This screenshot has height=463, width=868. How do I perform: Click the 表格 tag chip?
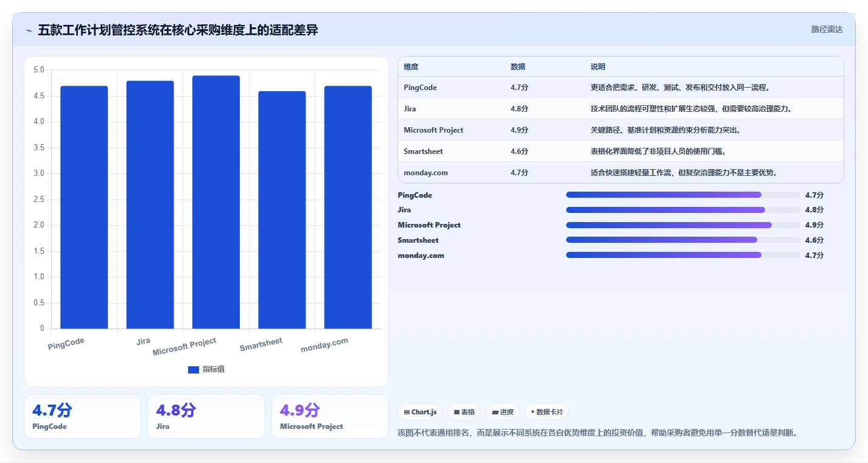click(464, 412)
